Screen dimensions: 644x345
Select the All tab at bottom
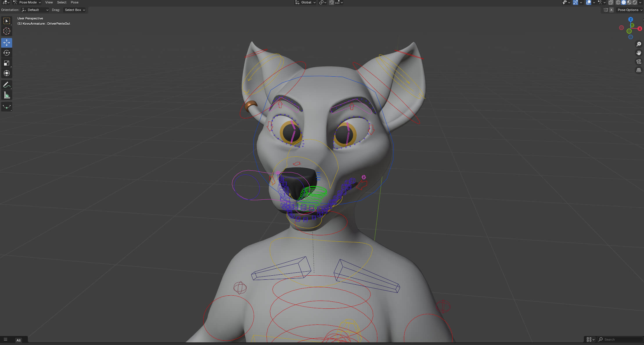pos(19,340)
